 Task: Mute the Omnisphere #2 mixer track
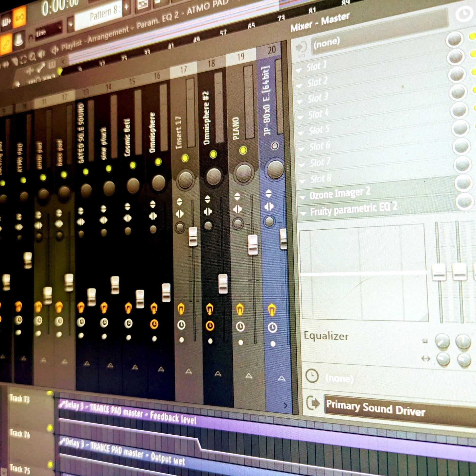tap(213, 154)
